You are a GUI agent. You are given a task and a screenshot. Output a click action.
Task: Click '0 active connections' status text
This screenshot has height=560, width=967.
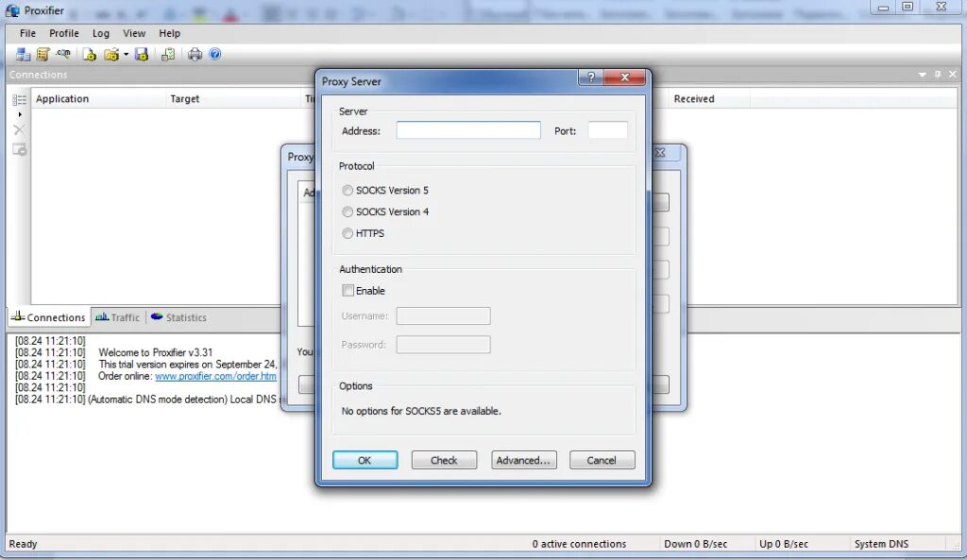pos(579,544)
